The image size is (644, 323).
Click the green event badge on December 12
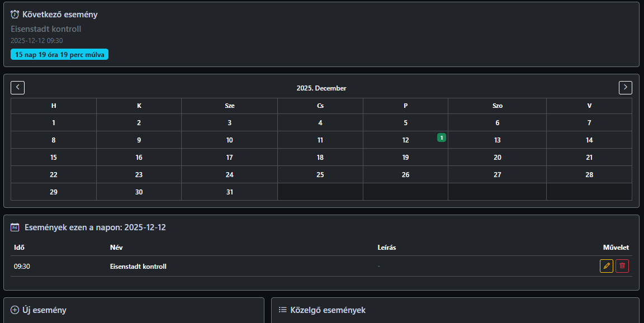pos(442,137)
